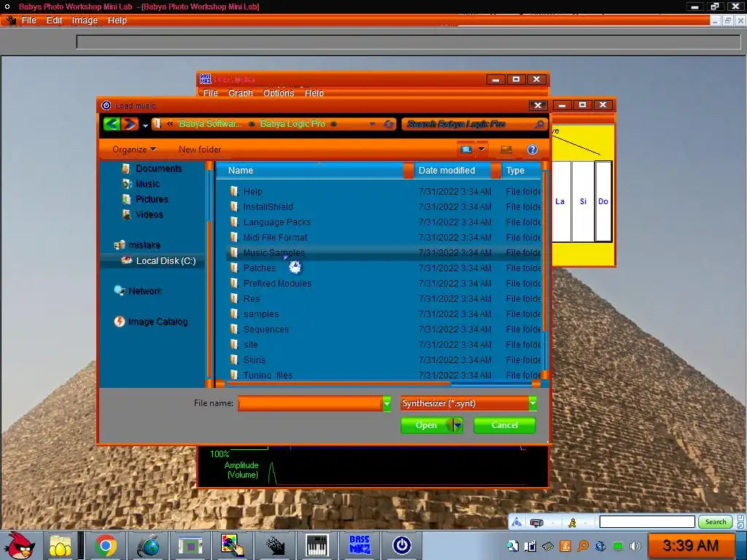747x560 pixels.
Task: Click the speaker volume tray icon
Action: point(635,546)
